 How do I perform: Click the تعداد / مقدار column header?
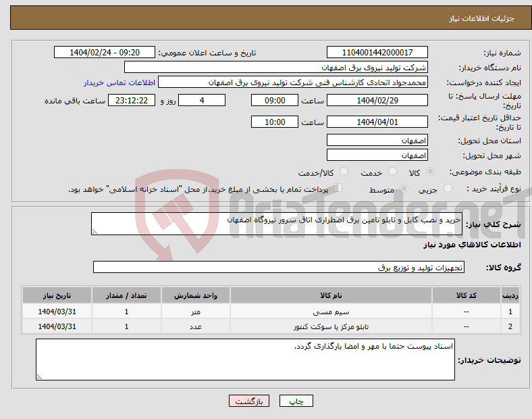coord(126,295)
